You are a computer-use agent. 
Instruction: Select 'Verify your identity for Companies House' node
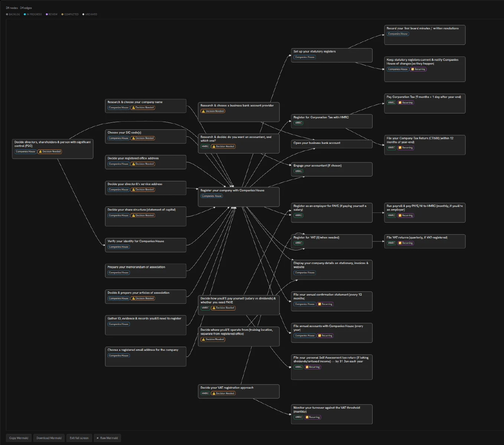(145, 245)
